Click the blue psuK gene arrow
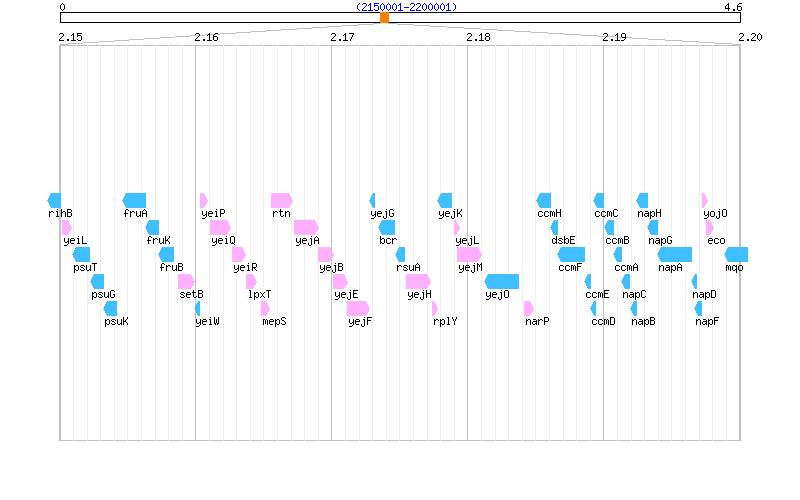Image resolution: width=800 pixels, height=500 pixels. click(111, 308)
